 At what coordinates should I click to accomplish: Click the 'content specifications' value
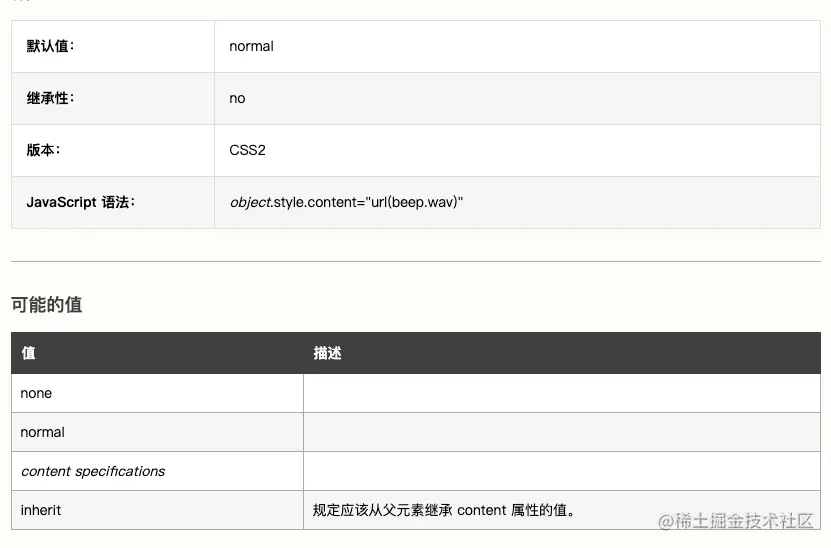[93, 471]
